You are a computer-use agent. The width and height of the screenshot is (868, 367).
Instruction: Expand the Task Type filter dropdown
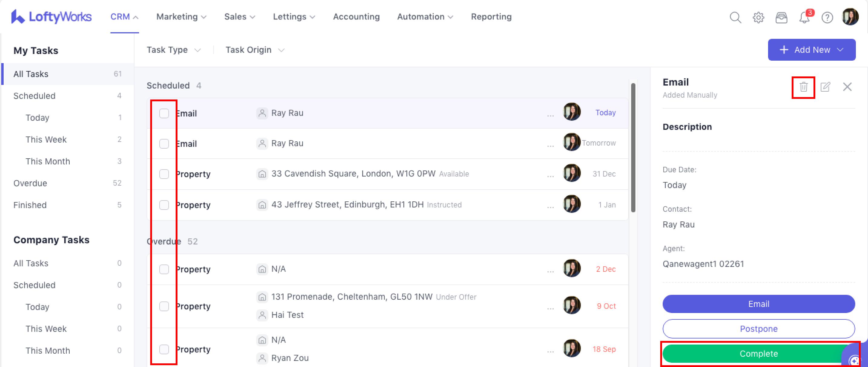pyautogui.click(x=174, y=50)
